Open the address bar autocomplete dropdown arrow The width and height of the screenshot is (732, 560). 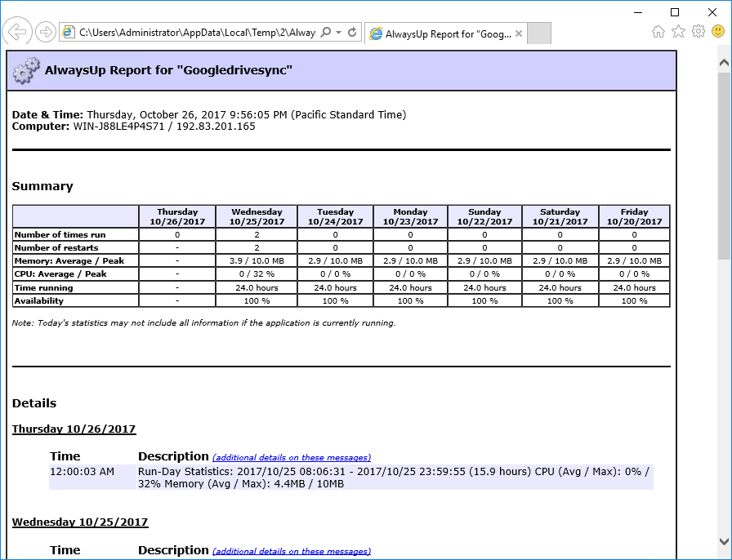[339, 32]
